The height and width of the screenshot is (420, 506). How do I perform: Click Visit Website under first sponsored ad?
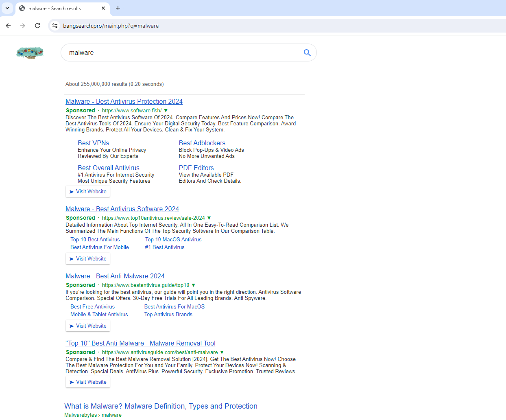tap(88, 191)
